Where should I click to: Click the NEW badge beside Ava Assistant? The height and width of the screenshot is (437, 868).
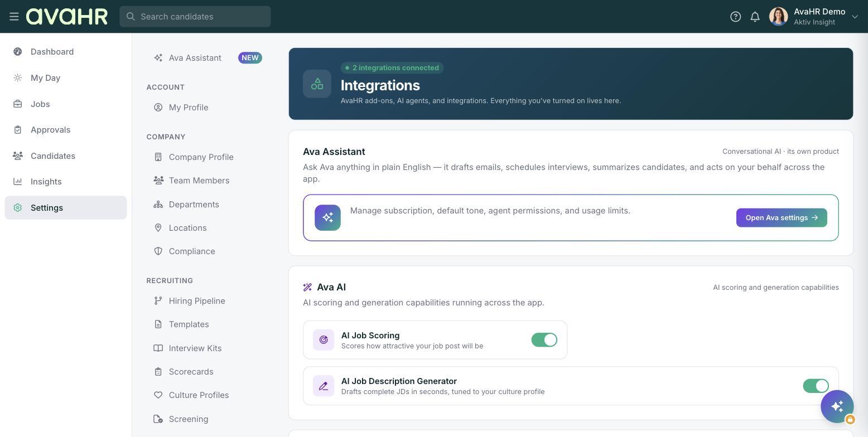[250, 58]
